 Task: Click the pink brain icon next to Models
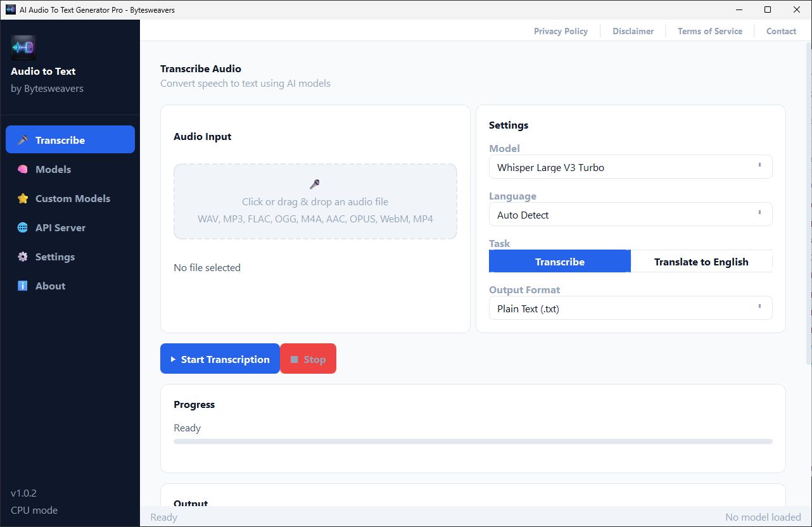point(23,169)
